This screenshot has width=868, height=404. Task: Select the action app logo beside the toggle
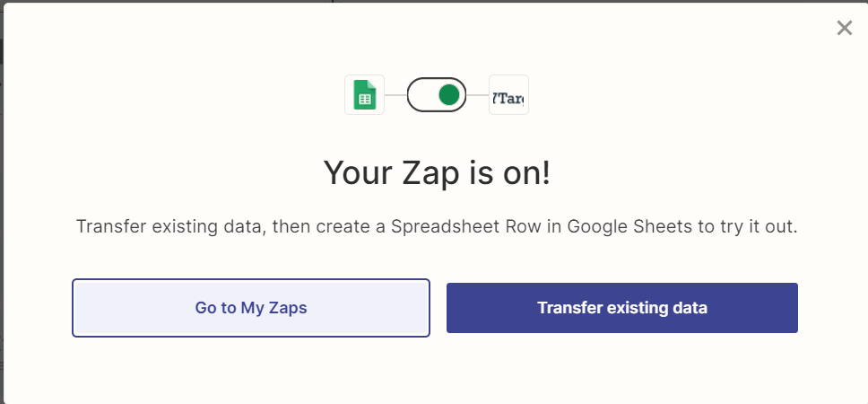(x=508, y=94)
